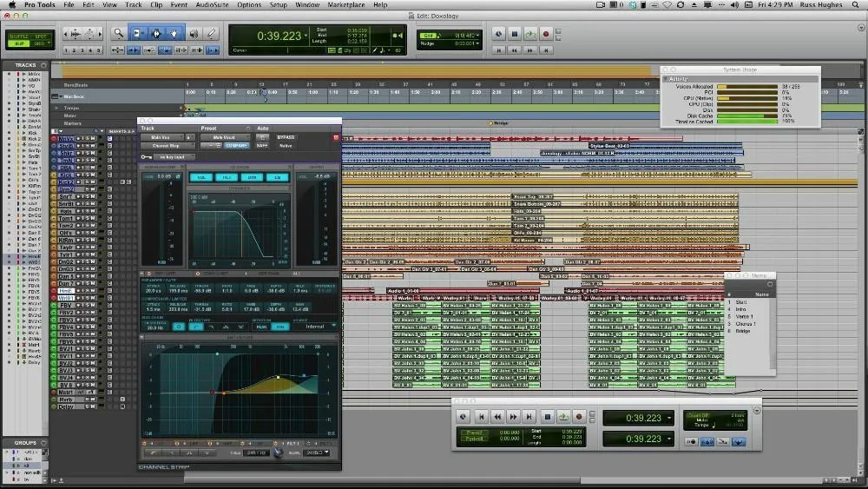
Task: Select the Trim tool
Action: click(x=137, y=34)
